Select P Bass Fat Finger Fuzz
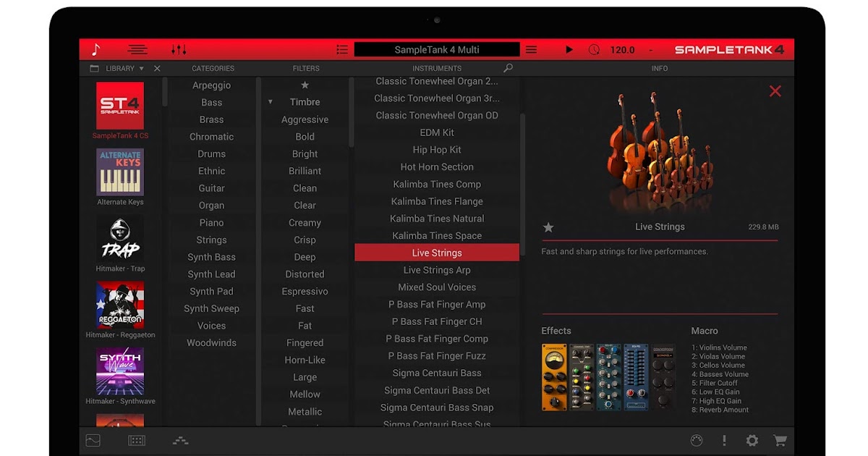Image resolution: width=868 pixels, height=456 pixels. click(437, 356)
